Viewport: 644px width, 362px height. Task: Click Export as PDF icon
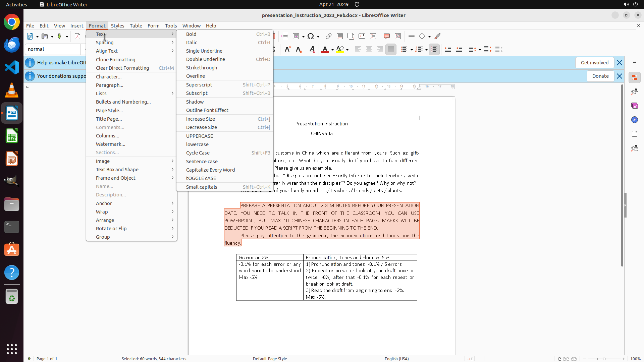[x=77, y=36]
